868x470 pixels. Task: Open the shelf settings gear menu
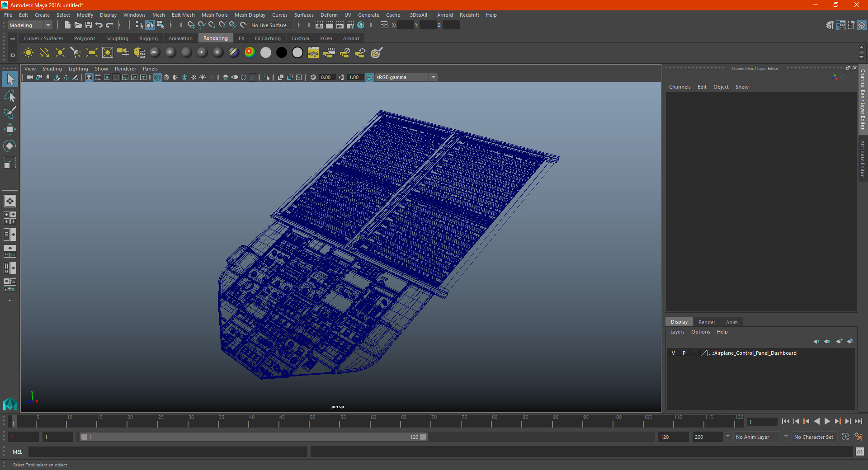[x=13, y=55]
